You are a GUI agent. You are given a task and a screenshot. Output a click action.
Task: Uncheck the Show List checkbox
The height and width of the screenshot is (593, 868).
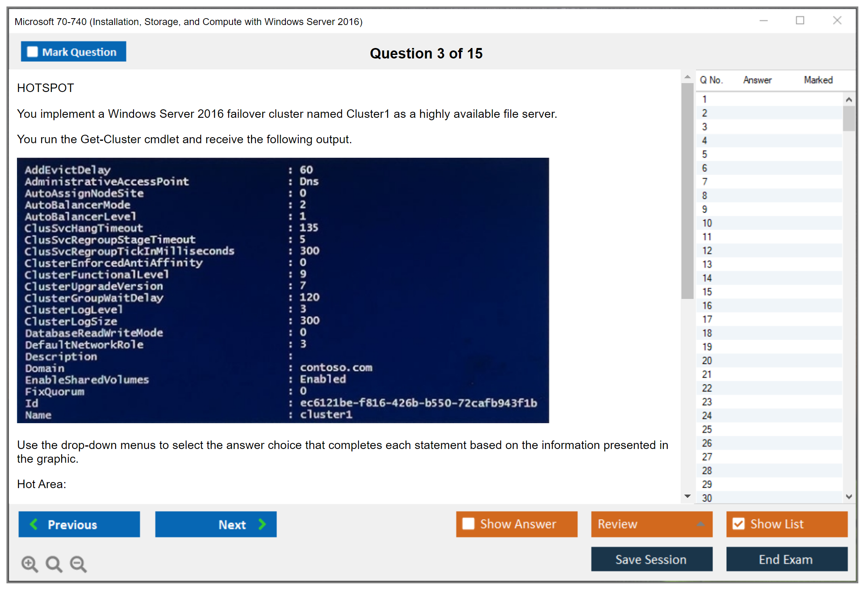(x=738, y=524)
